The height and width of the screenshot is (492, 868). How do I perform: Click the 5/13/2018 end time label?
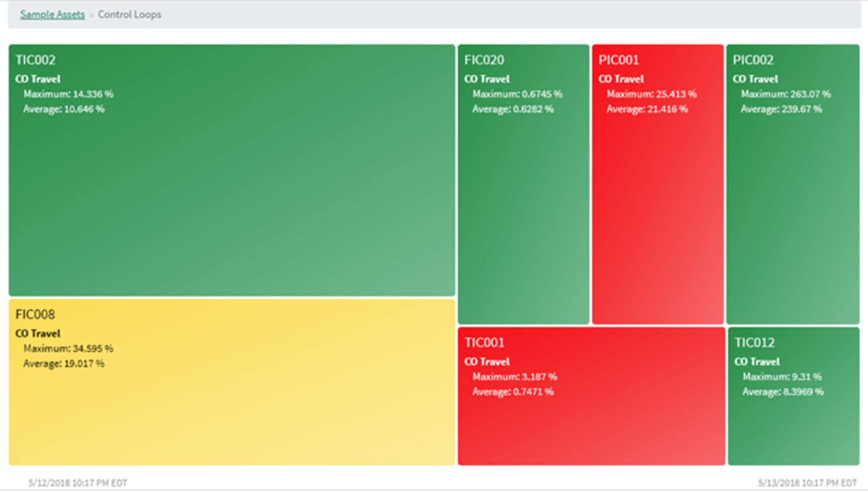click(807, 483)
